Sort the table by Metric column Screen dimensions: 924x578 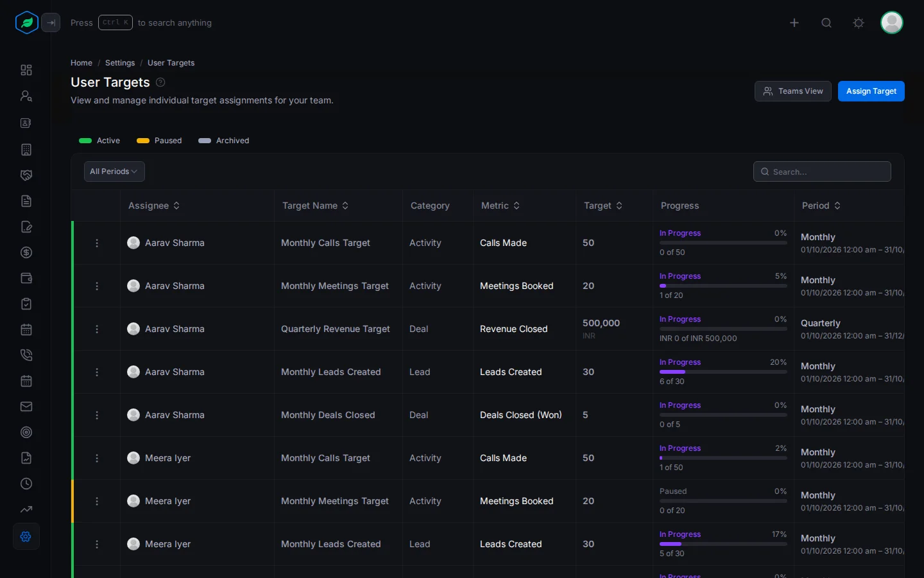tap(501, 206)
